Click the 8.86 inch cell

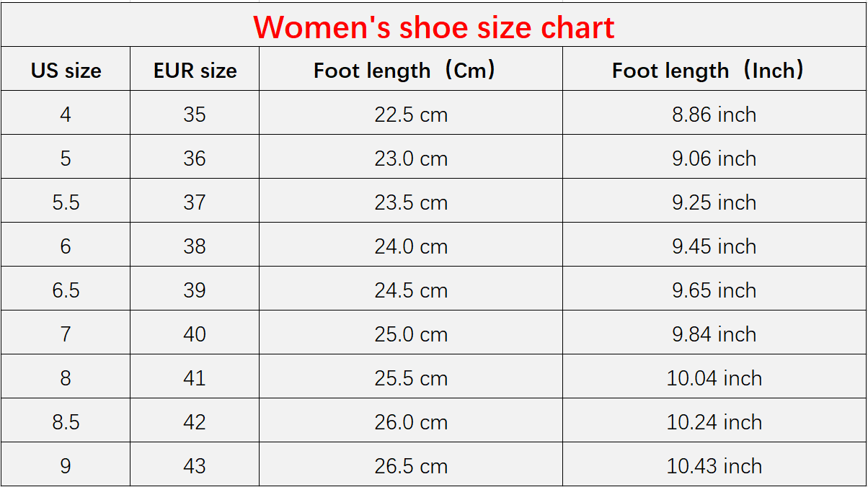pyautogui.click(x=714, y=115)
